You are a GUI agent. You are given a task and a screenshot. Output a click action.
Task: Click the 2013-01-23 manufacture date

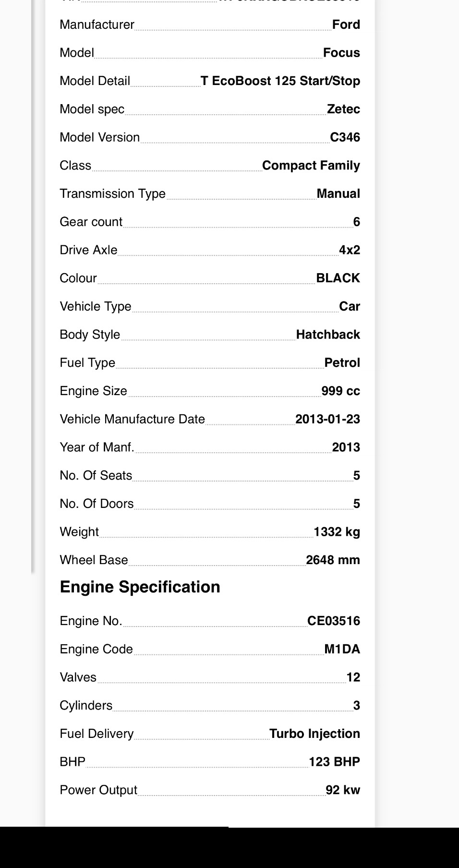click(x=327, y=419)
